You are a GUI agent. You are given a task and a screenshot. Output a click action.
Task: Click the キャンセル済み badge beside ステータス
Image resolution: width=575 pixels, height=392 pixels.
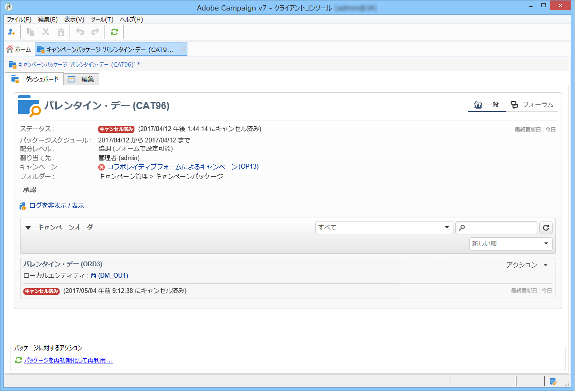pos(116,129)
